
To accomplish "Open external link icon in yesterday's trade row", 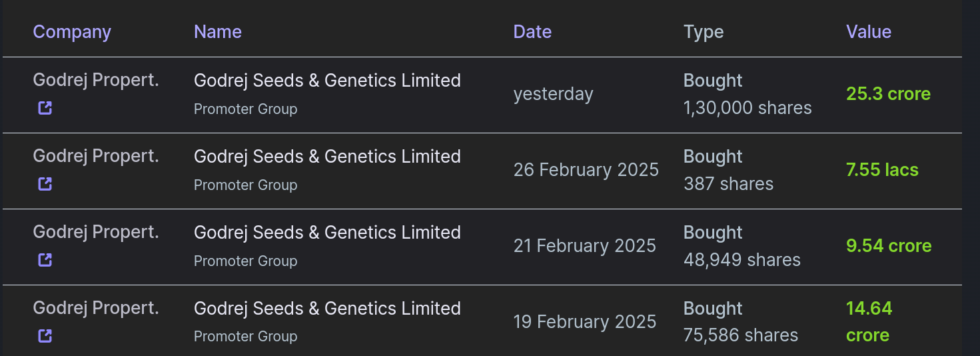I will (45, 107).
